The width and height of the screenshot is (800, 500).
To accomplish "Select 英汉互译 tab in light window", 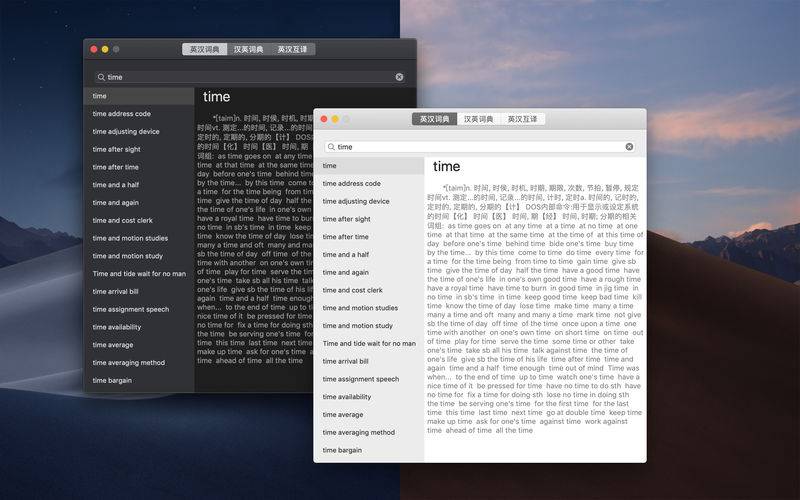I will 522,119.
